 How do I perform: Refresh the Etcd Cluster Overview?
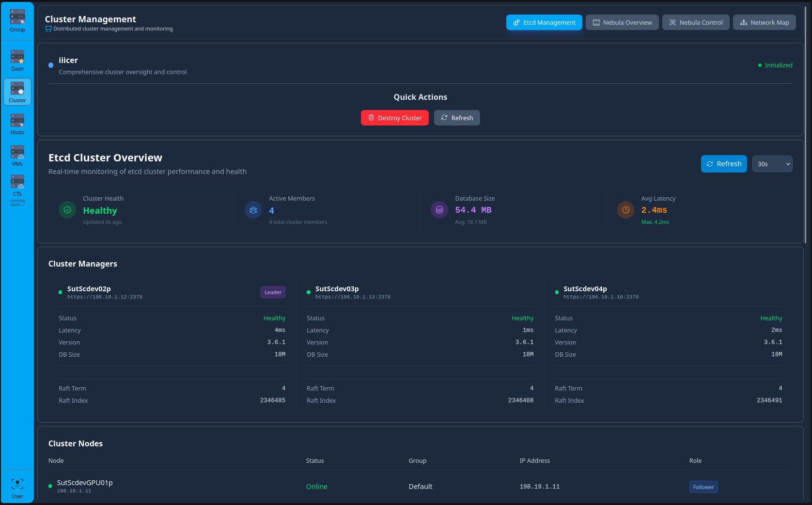click(x=723, y=164)
